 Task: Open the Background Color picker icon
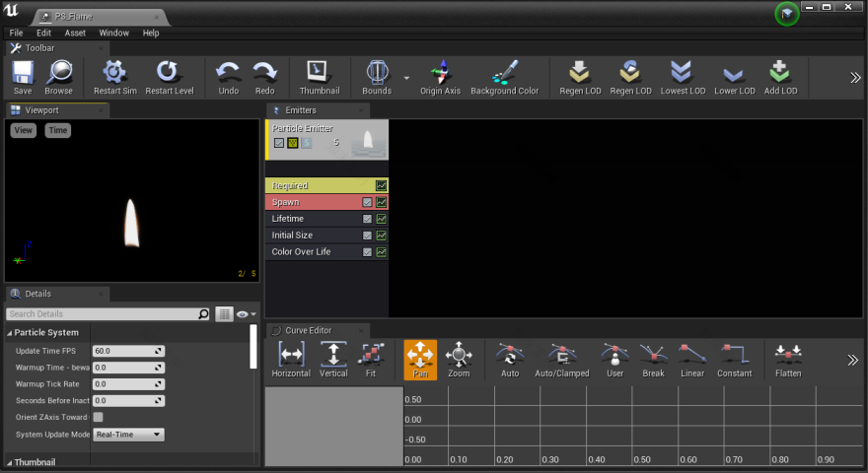point(504,72)
